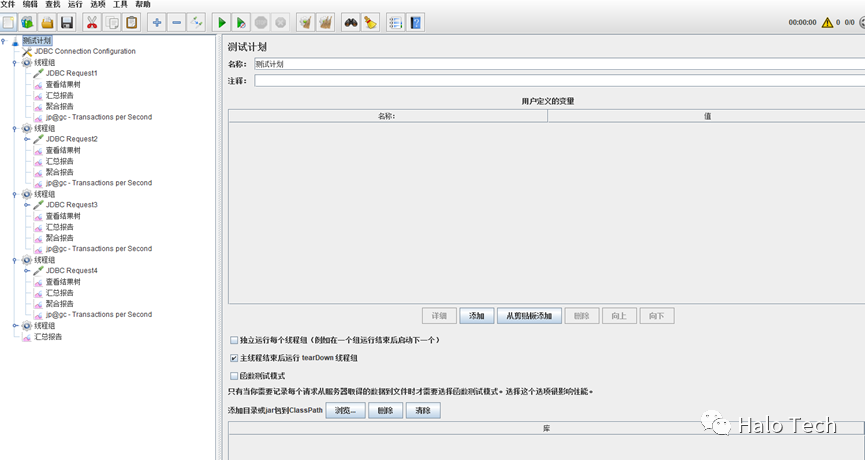Open the 文件 menu

coord(8,4)
